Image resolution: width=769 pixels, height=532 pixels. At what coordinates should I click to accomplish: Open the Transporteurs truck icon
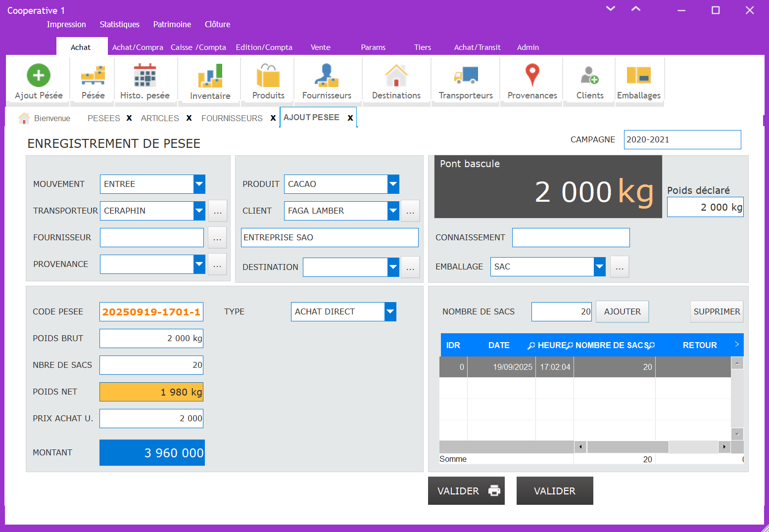point(466,76)
